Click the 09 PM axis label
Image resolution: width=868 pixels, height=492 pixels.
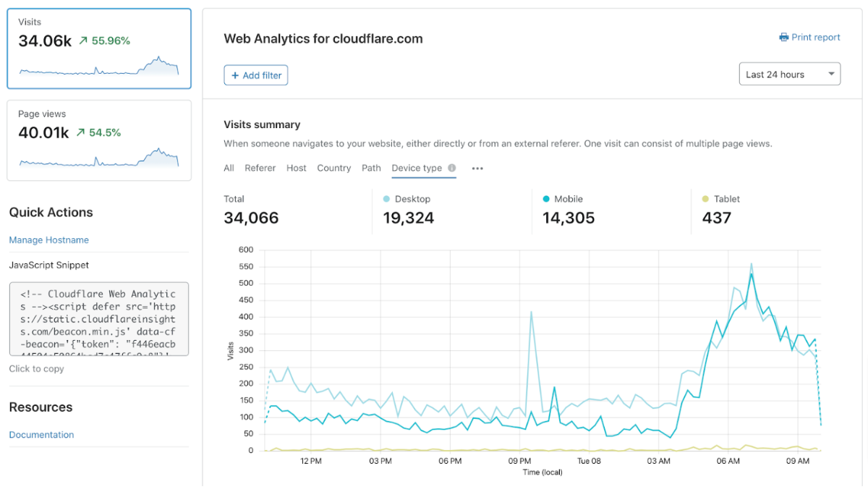click(519, 461)
